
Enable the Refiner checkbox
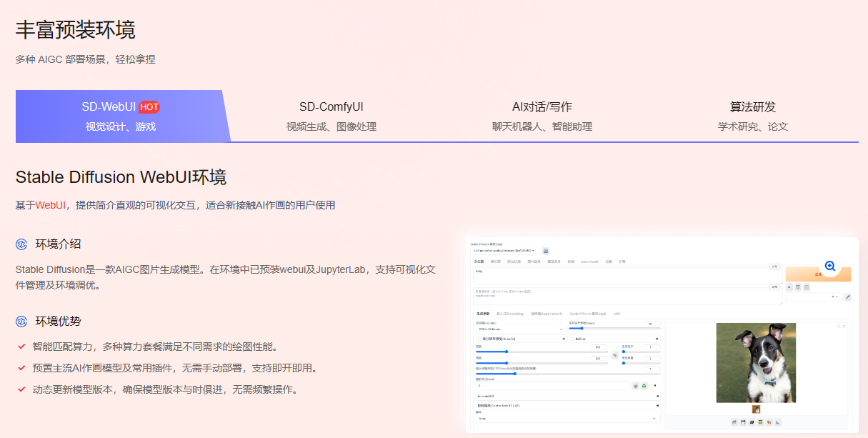click(572, 339)
